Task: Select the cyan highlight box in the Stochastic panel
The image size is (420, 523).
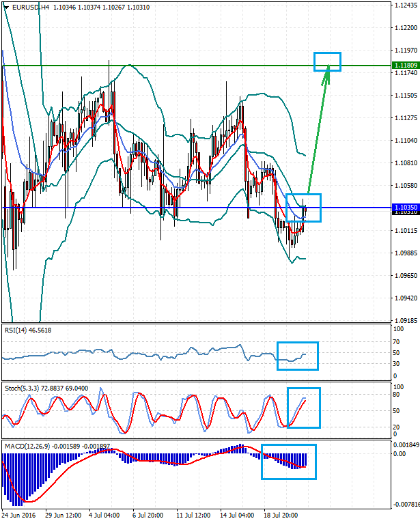Action: coord(303,408)
